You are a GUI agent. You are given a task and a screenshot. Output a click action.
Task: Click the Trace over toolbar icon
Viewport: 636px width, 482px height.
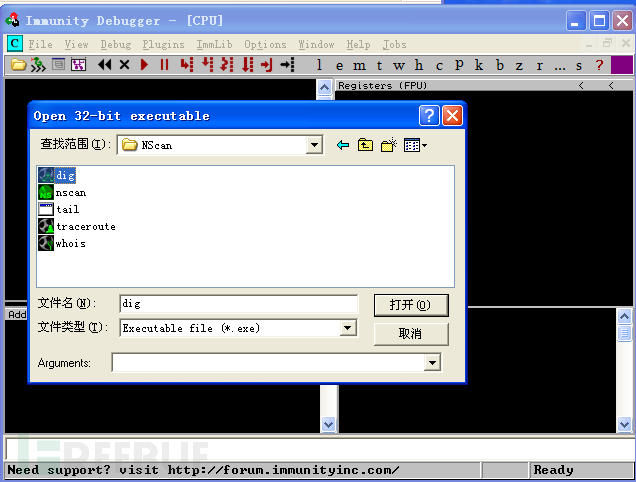[x=247, y=65]
